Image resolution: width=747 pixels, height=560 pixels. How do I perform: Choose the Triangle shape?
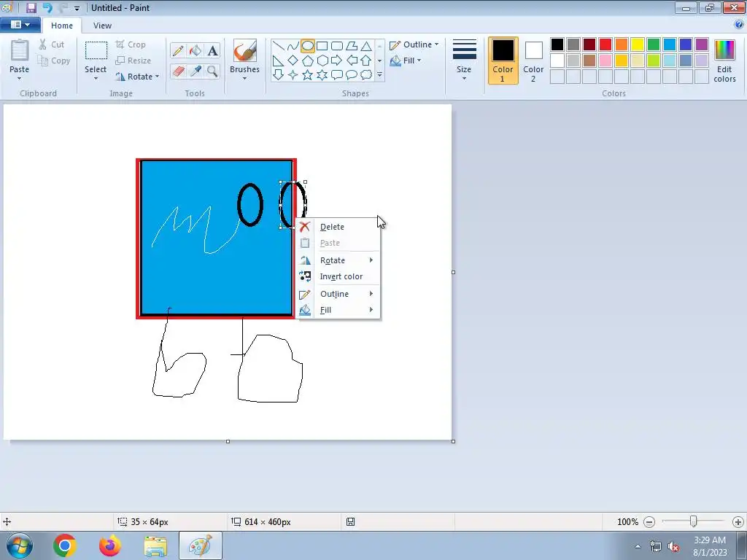[x=366, y=46]
